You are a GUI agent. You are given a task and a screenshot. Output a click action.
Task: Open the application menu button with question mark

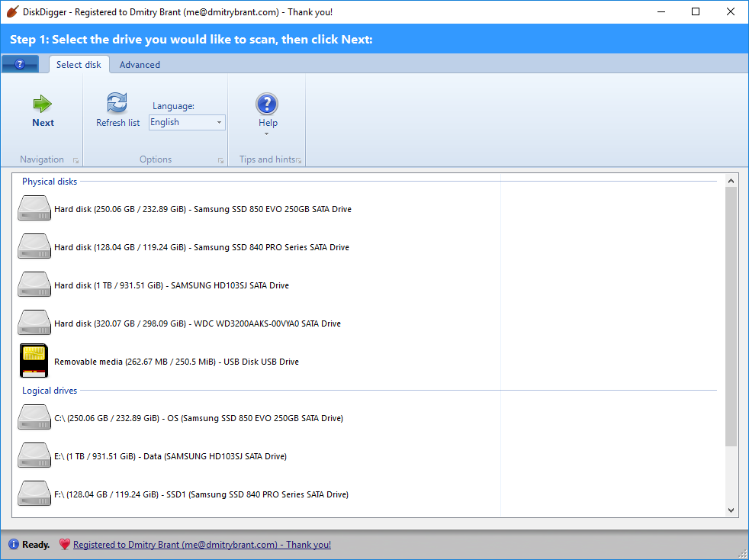(x=21, y=65)
